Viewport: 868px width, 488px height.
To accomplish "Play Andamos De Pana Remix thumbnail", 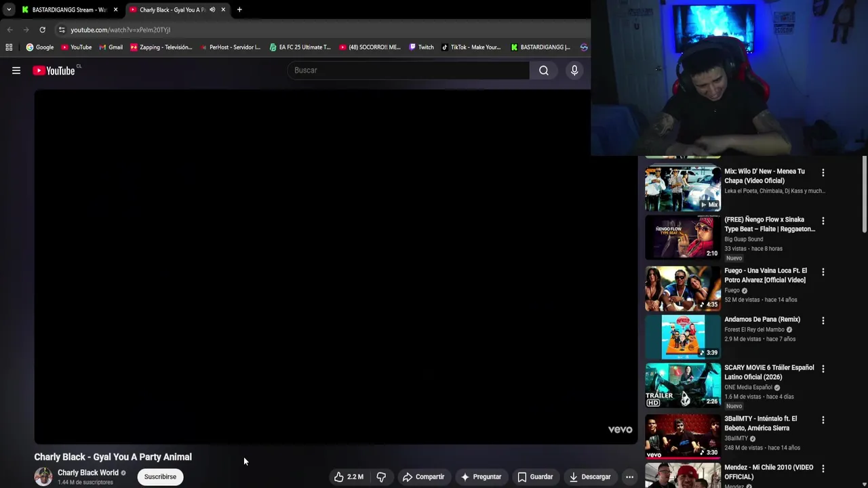I will (x=683, y=337).
